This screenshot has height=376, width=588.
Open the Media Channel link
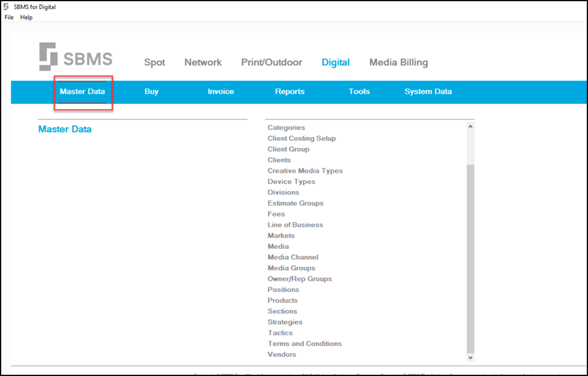pos(293,258)
